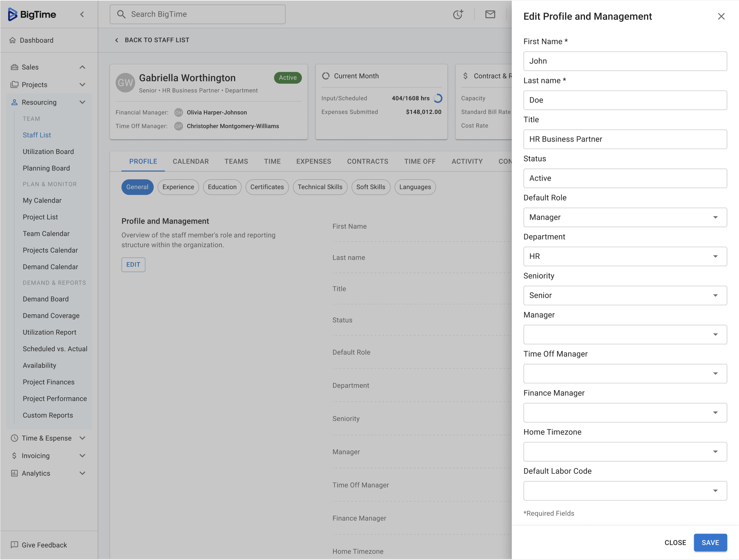Image resolution: width=739 pixels, height=560 pixels.
Task: Click the Dashboard home icon
Action: (13, 40)
